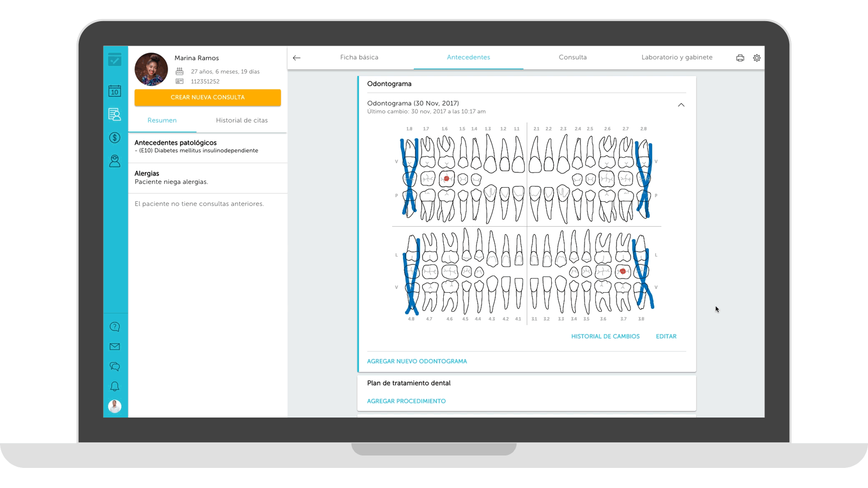Screen dimensions: 868x488
Task: Click AGREGAR NUEVO ODONTOGRAMA
Action: [x=417, y=362]
